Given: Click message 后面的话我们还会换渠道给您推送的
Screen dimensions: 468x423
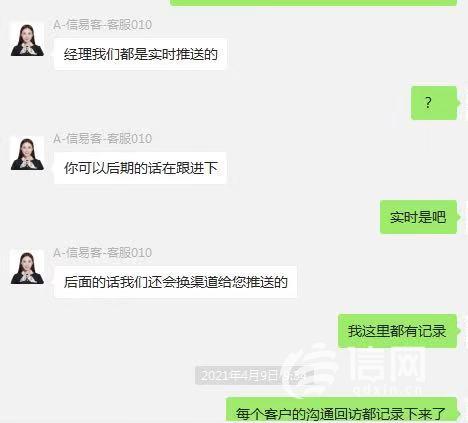Looking at the screenshot, I should click(x=175, y=282).
